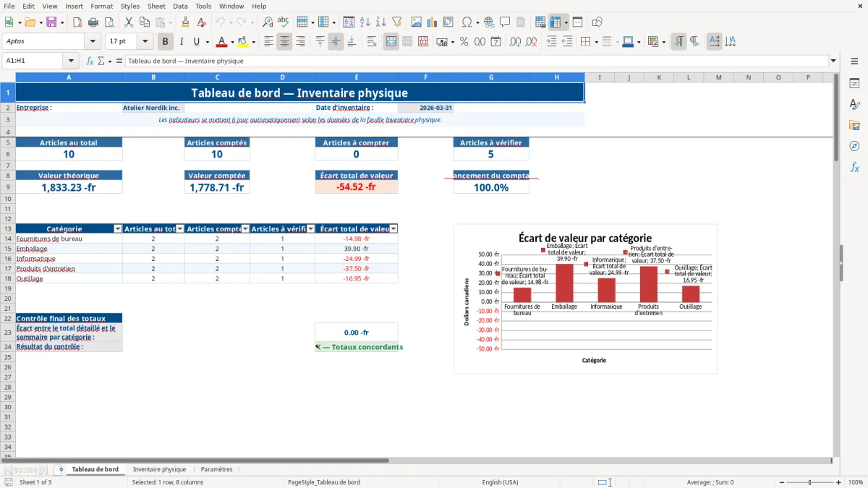
Task: Export directly as PDF icon
Action: click(x=77, y=22)
